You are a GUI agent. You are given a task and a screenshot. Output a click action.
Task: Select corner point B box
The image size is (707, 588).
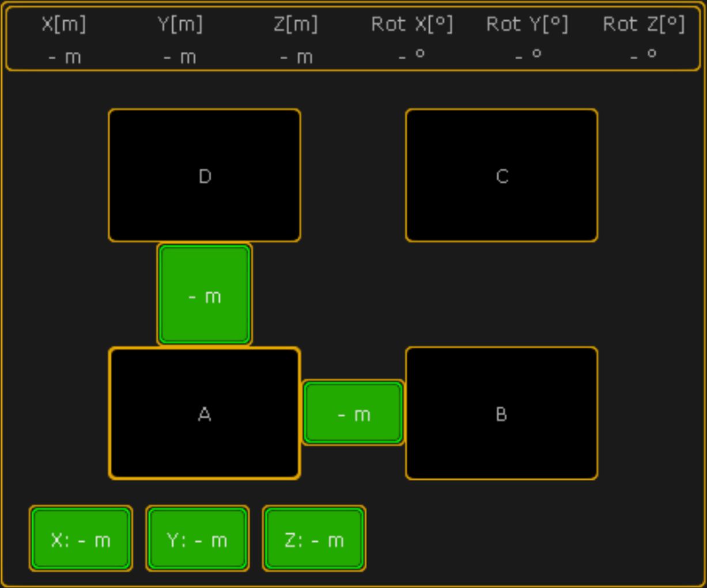501,414
